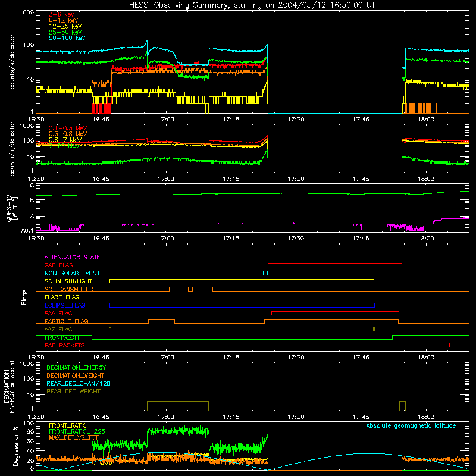Click the FRONT_RATIO legend label

coord(68,425)
